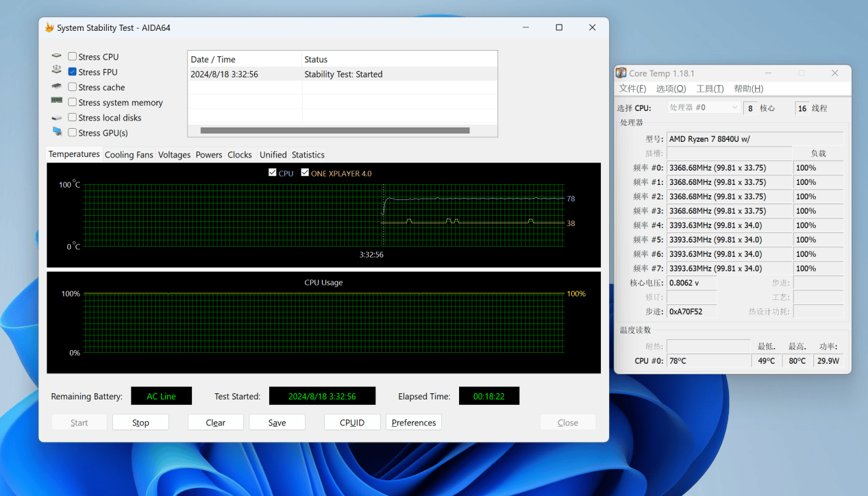This screenshot has height=496, width=868.
Task: Click the disabled Start button
Action: 79,423
